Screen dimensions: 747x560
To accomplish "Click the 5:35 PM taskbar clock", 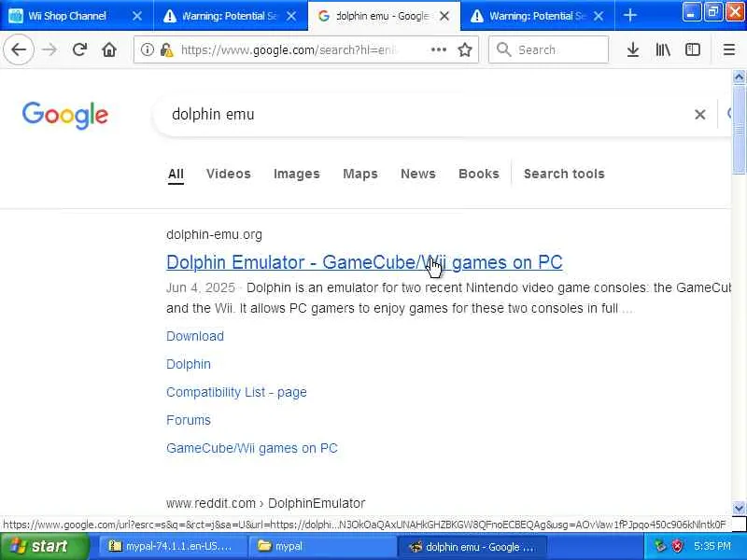I will [x=712, y=546].
